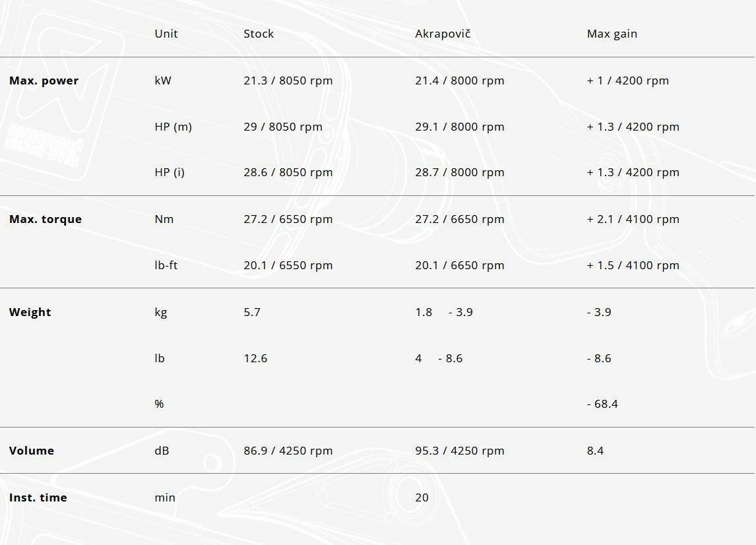
Task: Select Akrapovič HP (m) value 29.1 / 8000 rpm
Action: pyautogui.click(x=459, y=127)
